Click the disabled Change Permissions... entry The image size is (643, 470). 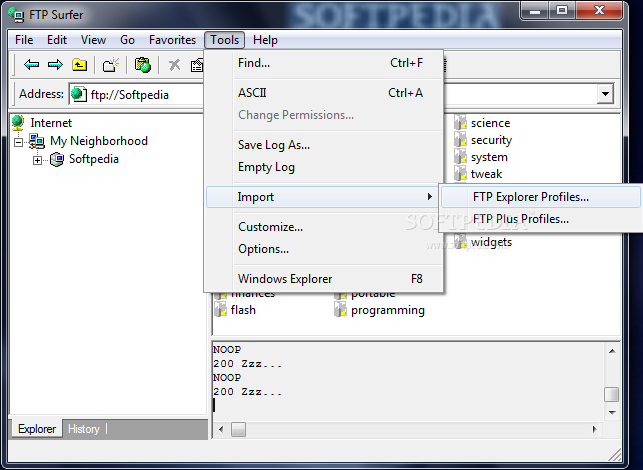[x=323, y=115]
